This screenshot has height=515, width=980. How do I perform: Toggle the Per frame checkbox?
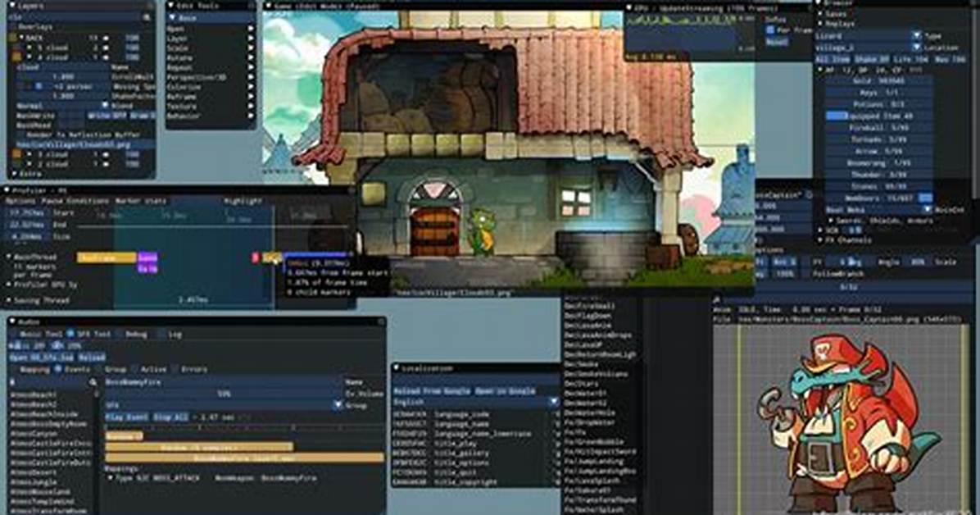click(770, 30)
